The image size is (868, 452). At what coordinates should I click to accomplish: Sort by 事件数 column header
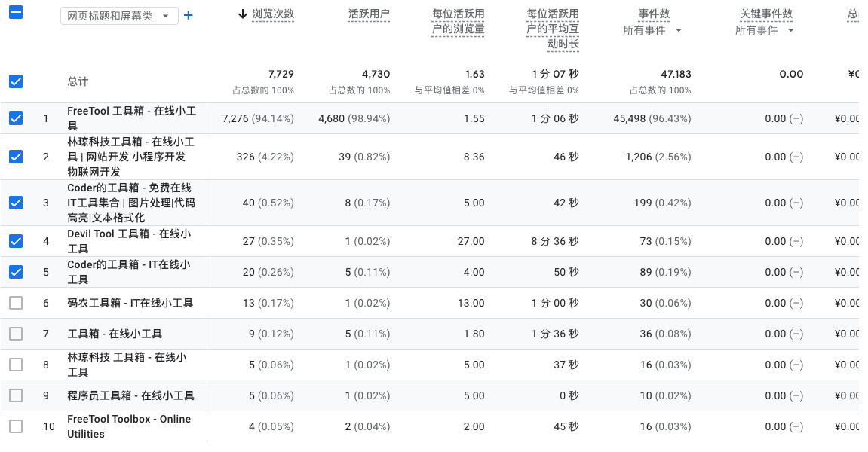click(x=654, y=14)
